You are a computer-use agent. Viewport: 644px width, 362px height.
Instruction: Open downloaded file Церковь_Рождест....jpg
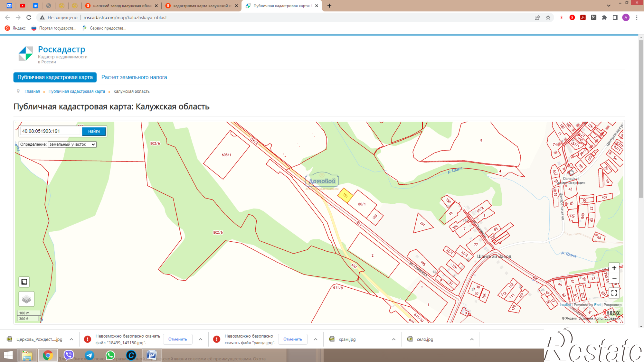click(x=35, y=339)
